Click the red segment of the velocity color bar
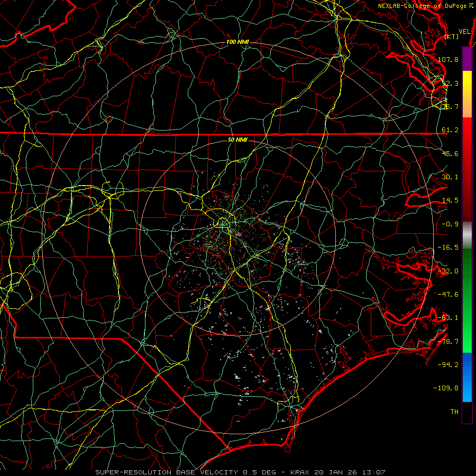Screen dimensions: 476x476 [x=467, y=169]
